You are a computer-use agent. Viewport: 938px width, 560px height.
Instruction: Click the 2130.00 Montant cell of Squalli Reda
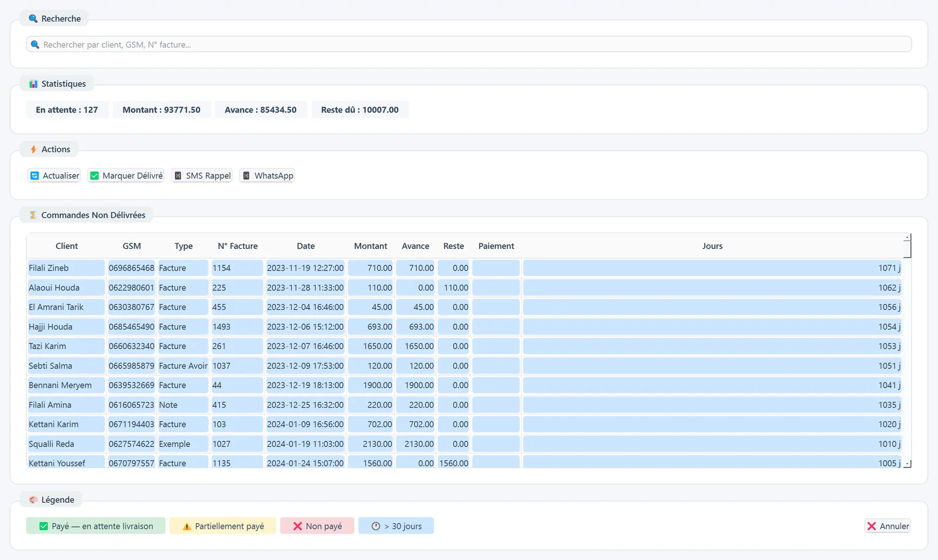pyautogui.click(x=371, y=444)
